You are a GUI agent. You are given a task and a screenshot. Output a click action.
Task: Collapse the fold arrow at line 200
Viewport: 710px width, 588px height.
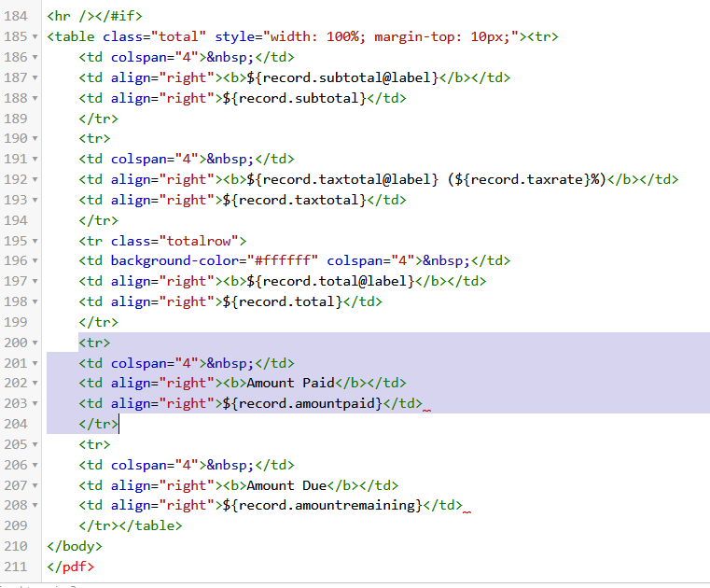click(x=35, y=343)
